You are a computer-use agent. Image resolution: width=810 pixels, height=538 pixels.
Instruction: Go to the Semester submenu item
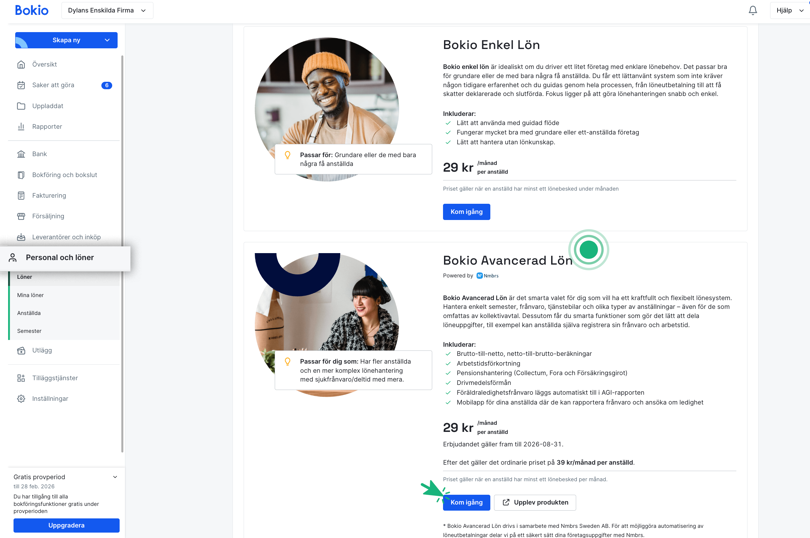coord(29,331)
